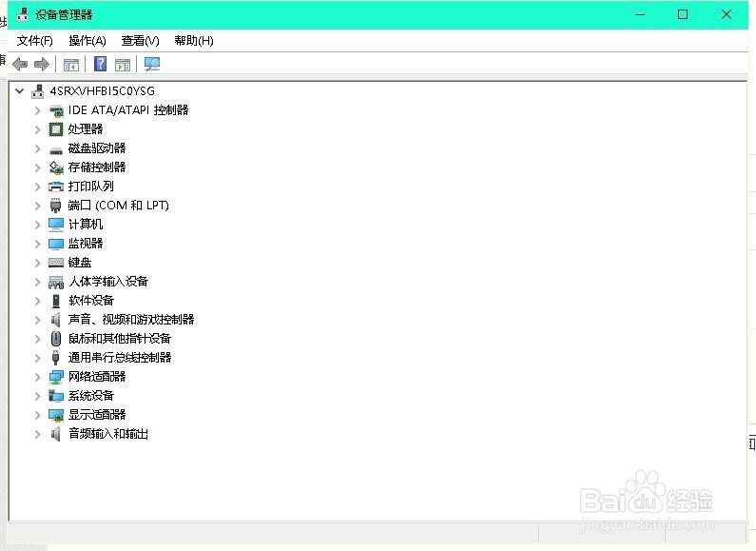The image size is (756, 551).
Task: Click the computer root node icon for 4SRXVHFBI5C0YSG
Action: (38, 91)
